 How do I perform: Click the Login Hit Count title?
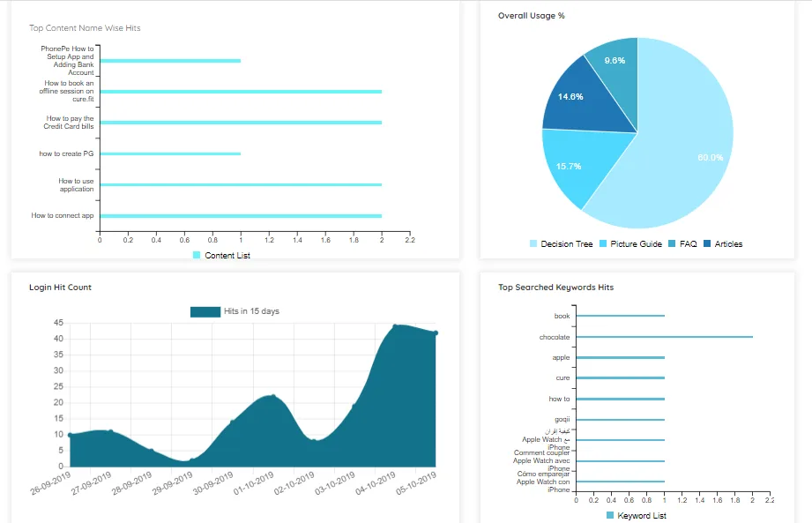(60, 288)
